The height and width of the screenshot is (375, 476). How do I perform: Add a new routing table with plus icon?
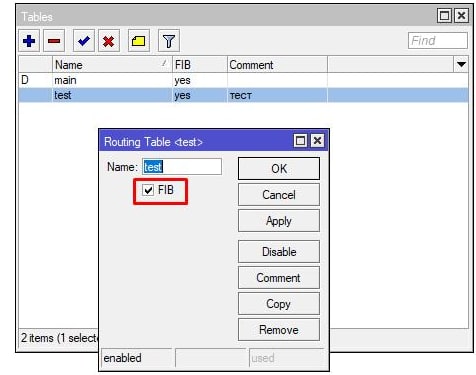[29, 41]
